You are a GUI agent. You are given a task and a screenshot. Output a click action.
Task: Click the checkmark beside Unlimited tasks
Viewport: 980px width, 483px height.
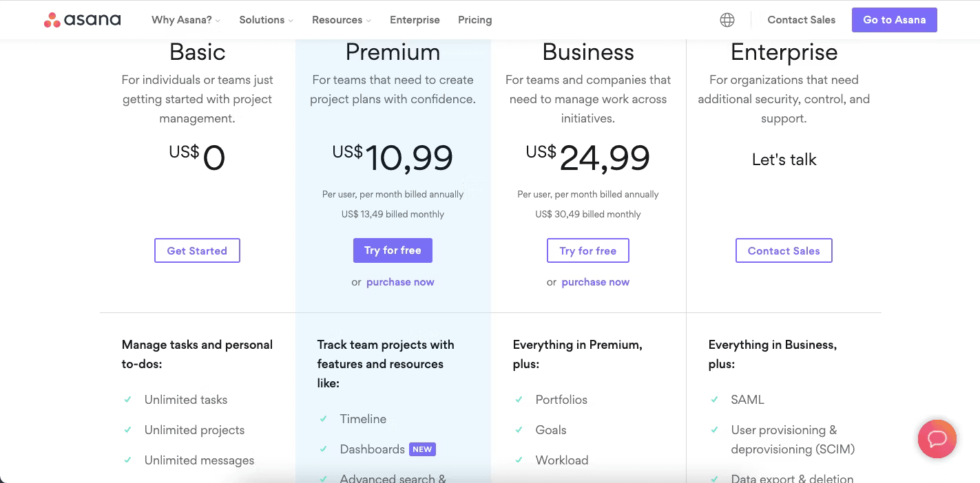[x=127, y=400]
